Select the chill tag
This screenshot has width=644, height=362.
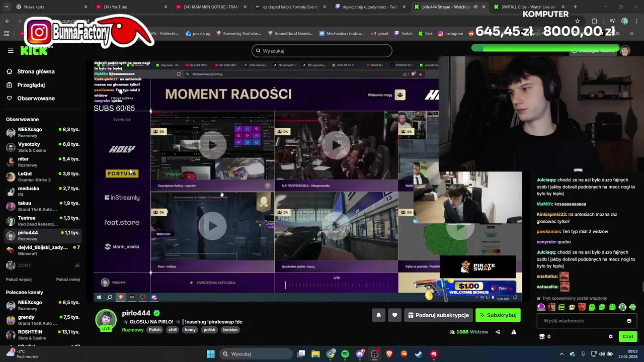pos(173,330)
